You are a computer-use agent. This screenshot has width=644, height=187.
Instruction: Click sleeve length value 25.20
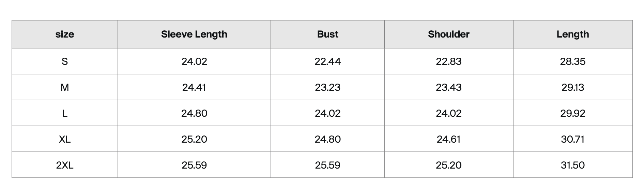click(194, 139)
